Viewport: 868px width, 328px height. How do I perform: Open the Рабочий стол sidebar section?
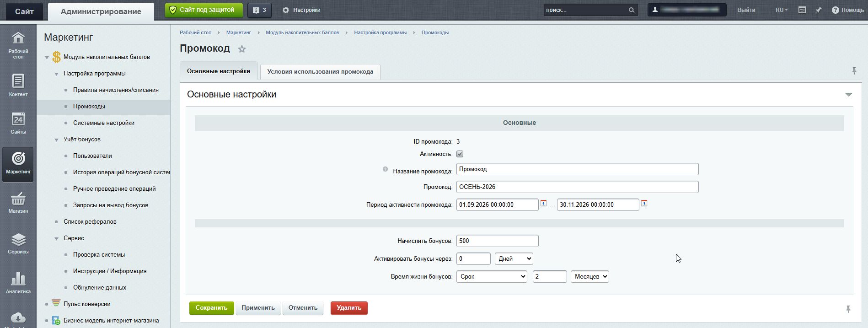[x=18, y=45]
